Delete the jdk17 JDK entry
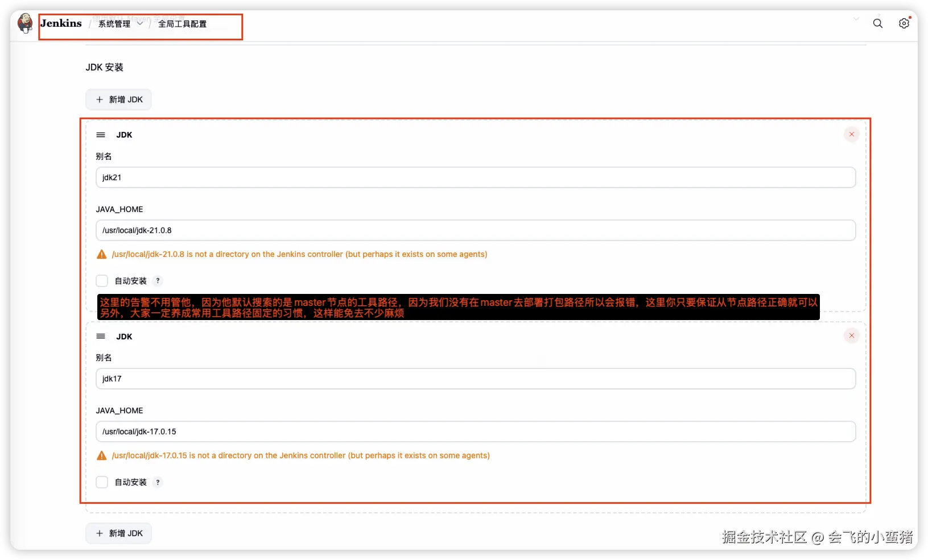Viewport: 928px width, 560px height. [x=852, y=335]
